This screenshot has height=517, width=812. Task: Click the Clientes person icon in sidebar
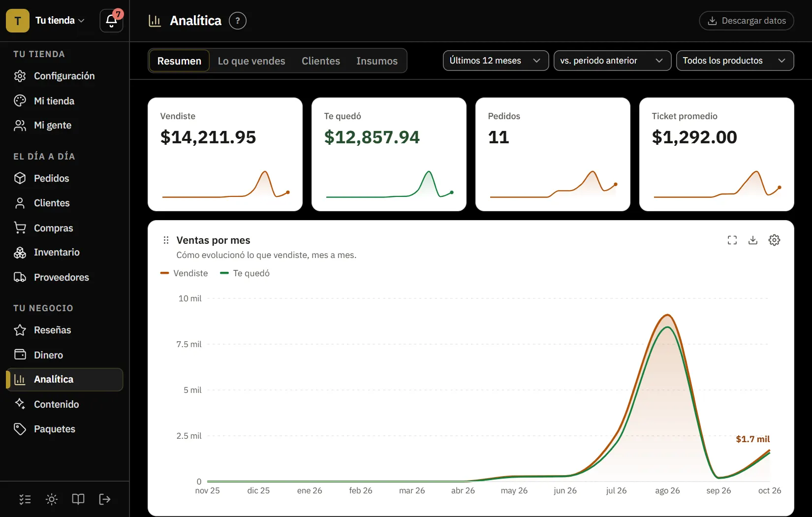(x=20, y=203)
